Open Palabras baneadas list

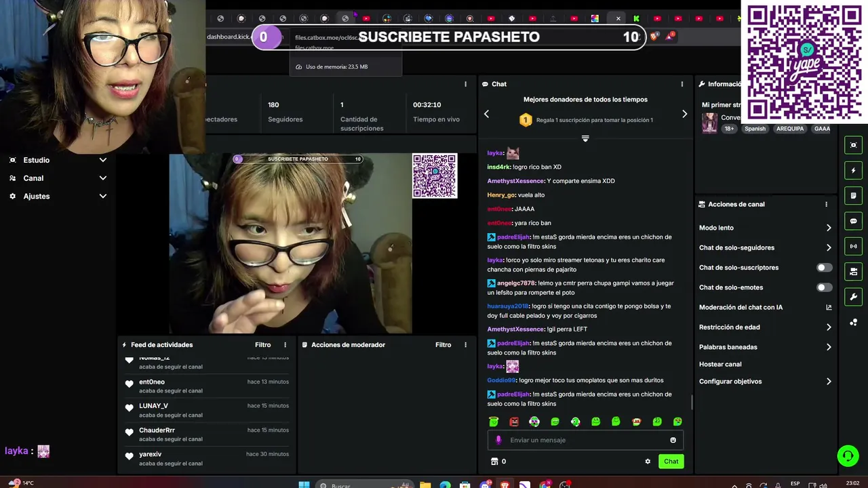pyautogui.click(x=765, y=347)
